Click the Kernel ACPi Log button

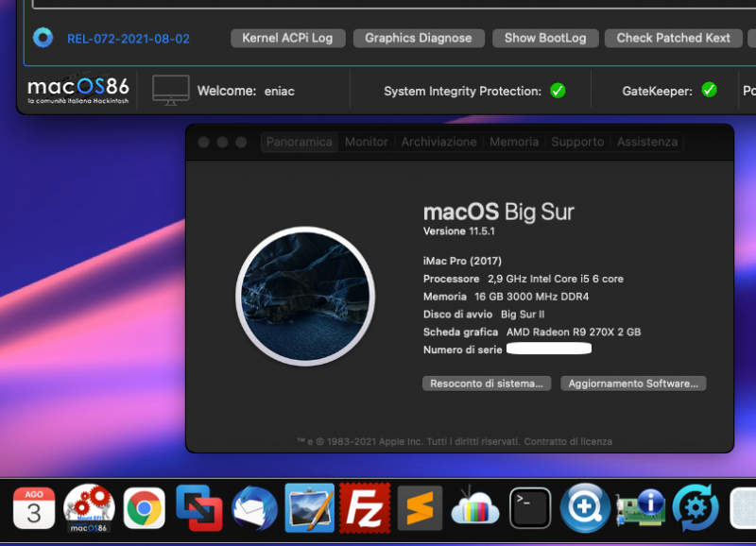click(x=288, y=38)
